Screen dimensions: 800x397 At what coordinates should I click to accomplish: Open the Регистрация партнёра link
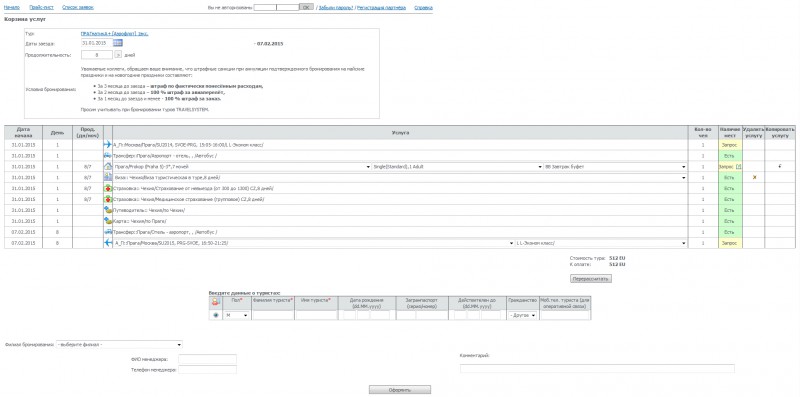[x=381, y=8]
